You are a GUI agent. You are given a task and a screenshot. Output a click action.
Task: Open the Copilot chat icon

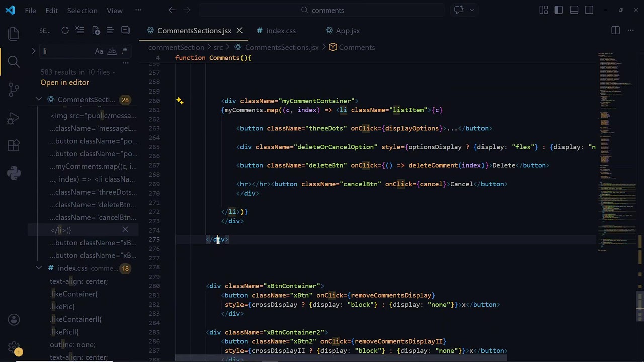[x=458, y=10]
